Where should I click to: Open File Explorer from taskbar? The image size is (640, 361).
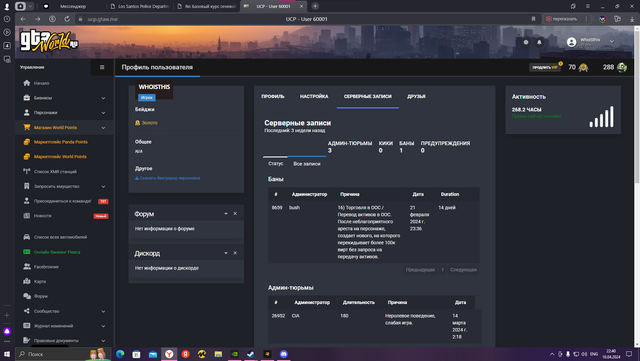click(218, 354)
